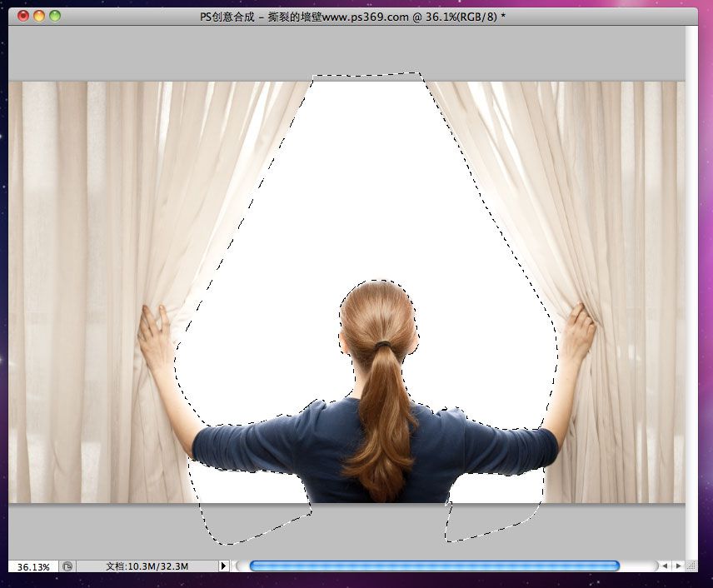Click the scroll left arrow button

665,566
